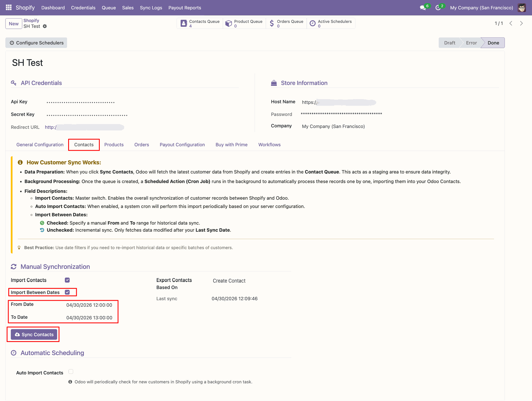Click the info icon beside Odoo will periodically check

[x=70, y=382]
